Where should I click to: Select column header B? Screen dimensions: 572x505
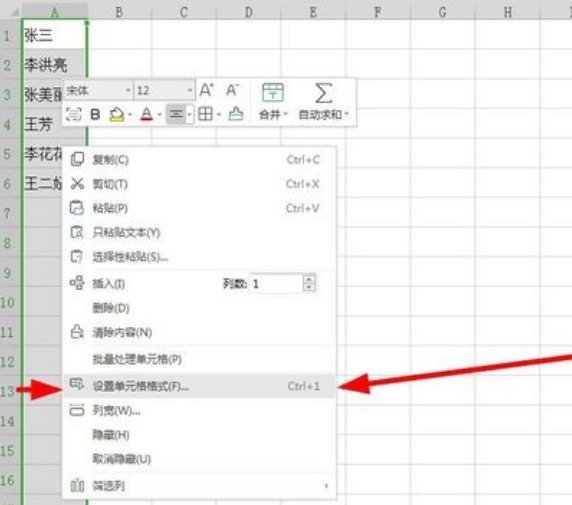pyautogui.click(x=119, y=12)
